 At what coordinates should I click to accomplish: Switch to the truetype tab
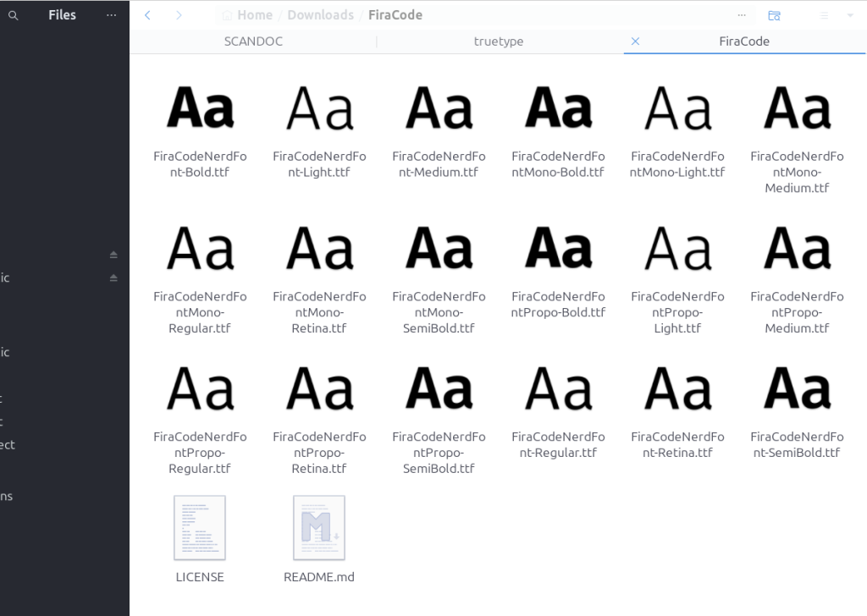499,41
